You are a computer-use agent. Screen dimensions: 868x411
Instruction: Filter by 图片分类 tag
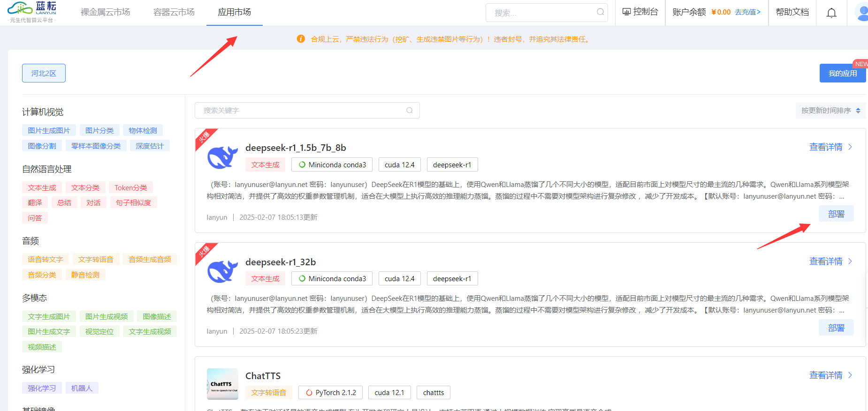point(99,131)
